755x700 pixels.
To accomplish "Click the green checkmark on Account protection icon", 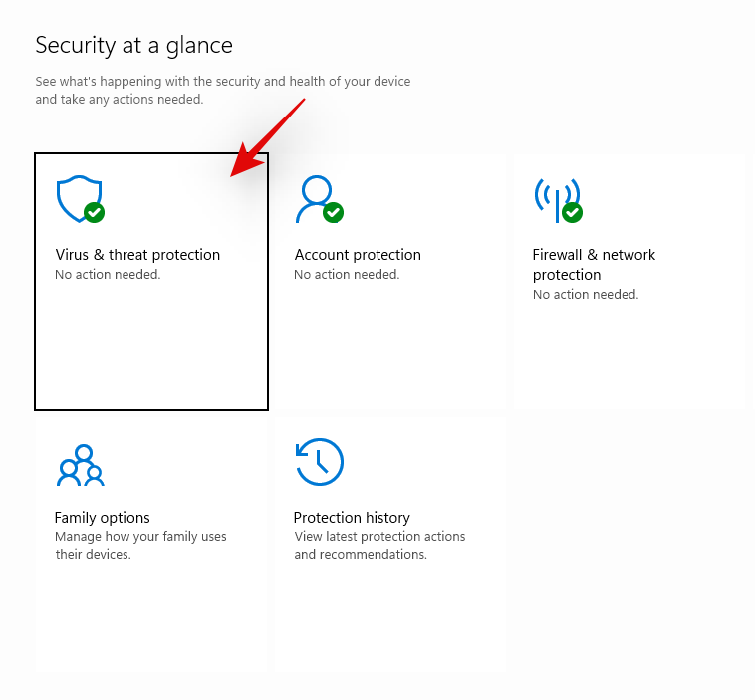I will point(334,212).
